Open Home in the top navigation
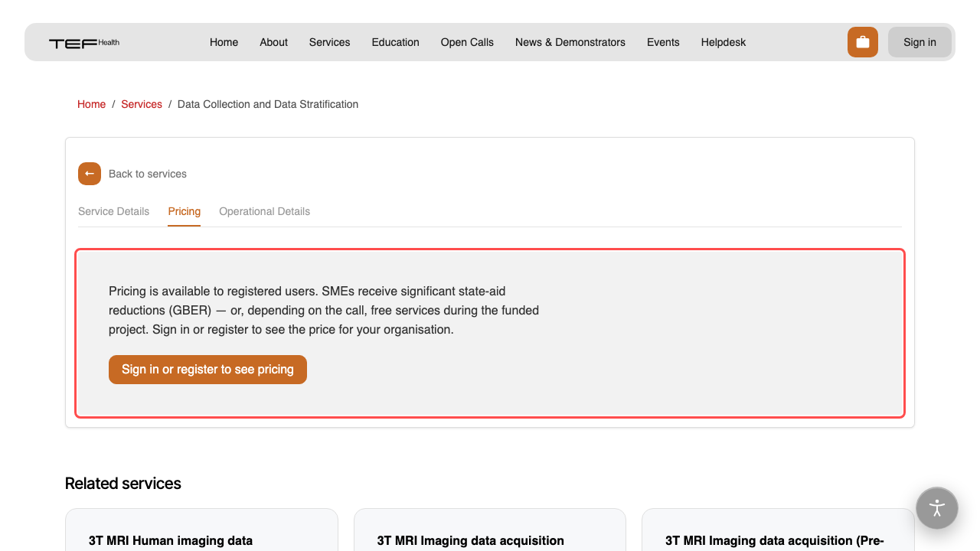980x551 pixels. point(224,42)
